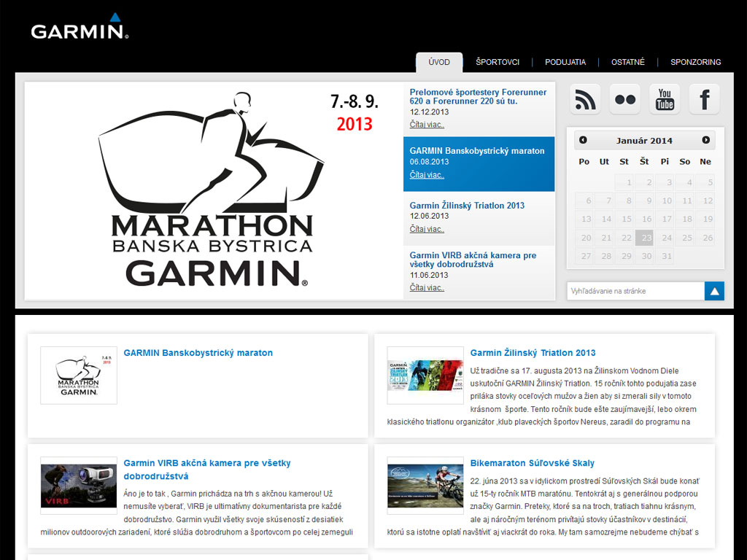The image size is (747, 560).
Task: Click Čítaj viac under date 06.08.2013
Action: pyautogui.click(x=427, y=175)
